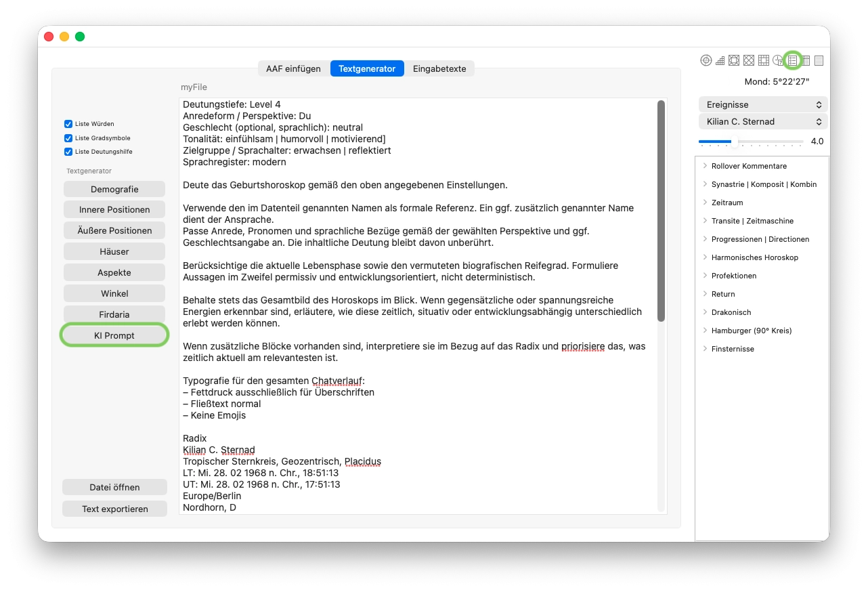868x592 pixels.
Task: Select the highlighted list view icon
Action: tap(792, 60)
